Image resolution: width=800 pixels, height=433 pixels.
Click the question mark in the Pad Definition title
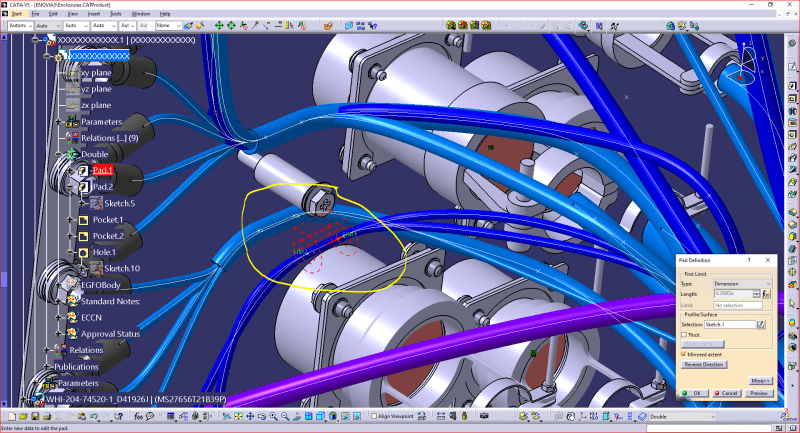tap(749, 260)
